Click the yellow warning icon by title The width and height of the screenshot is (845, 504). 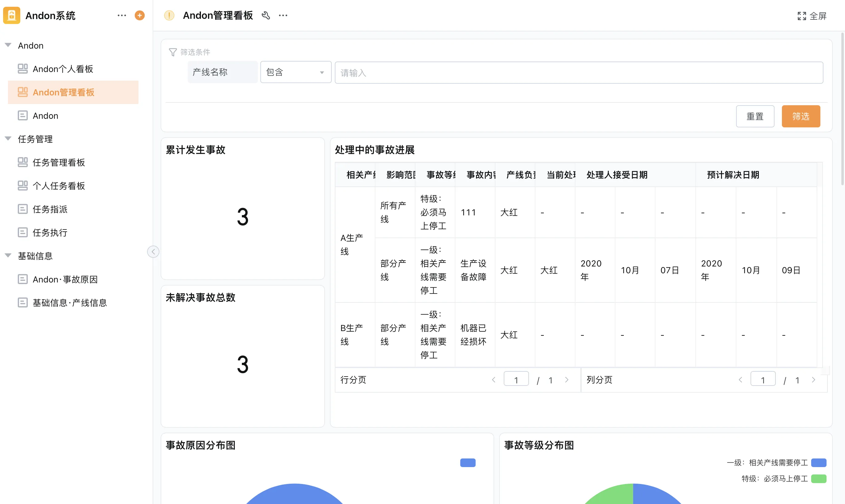pyautogui.click(x=169, y=15)
